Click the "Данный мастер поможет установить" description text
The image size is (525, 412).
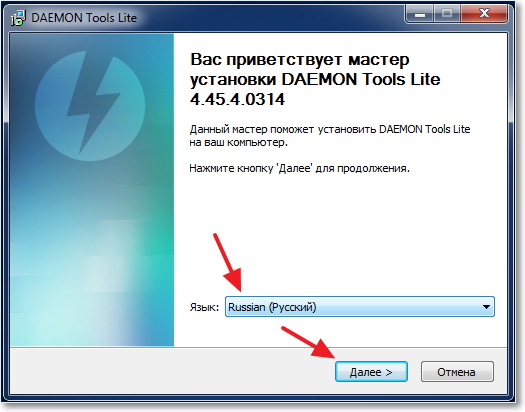point(283,129)
